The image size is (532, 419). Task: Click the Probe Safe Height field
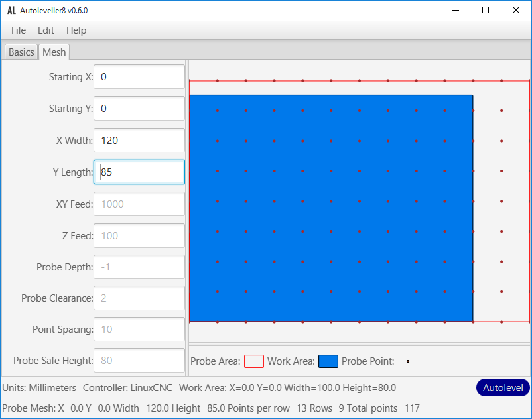click(x=139, y=361)
